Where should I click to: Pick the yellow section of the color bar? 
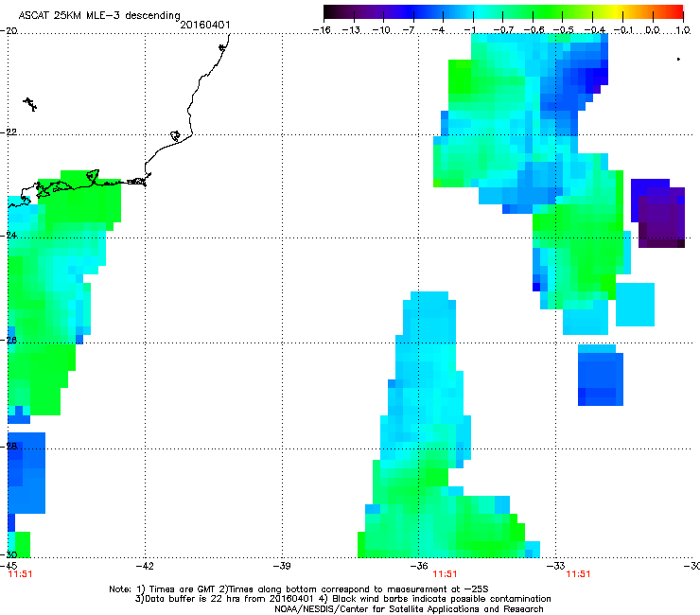click(617, 12)
